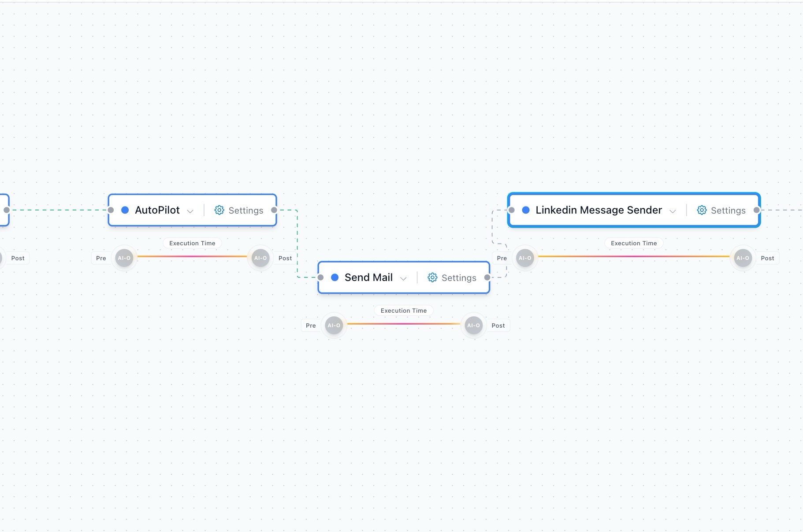
Task: Click the Post AI-O circle under Linkedin Message Sender
Action: coord(743,258)
